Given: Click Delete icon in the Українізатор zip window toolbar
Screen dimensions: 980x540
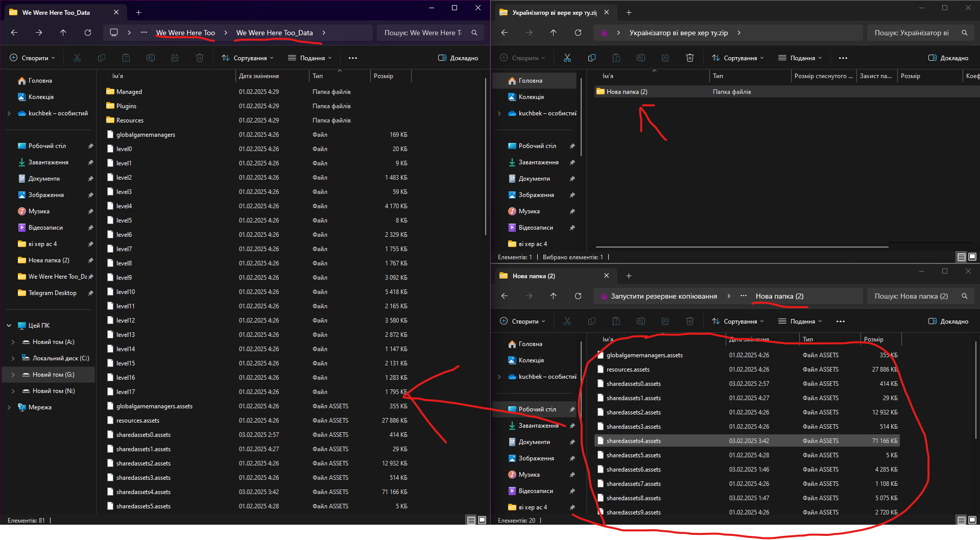Looking at the screenshot, I should point(690,58).
